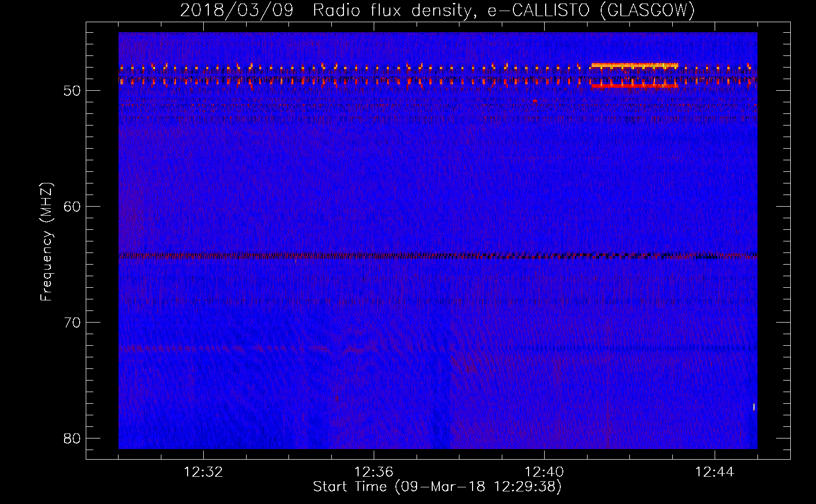816x504 pixels.
Task: Click the bright yellow emission band near 48 MHz
Action: coord(635,65)
